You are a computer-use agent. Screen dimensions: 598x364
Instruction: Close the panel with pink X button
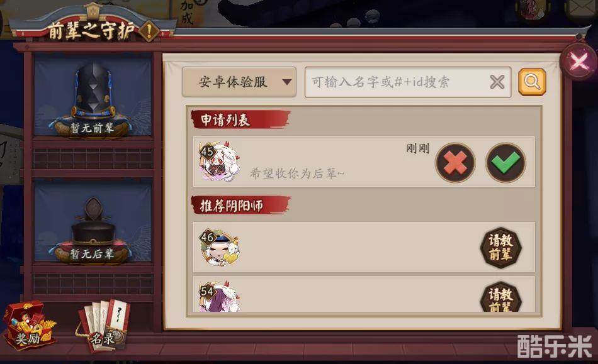pos(579,62)
